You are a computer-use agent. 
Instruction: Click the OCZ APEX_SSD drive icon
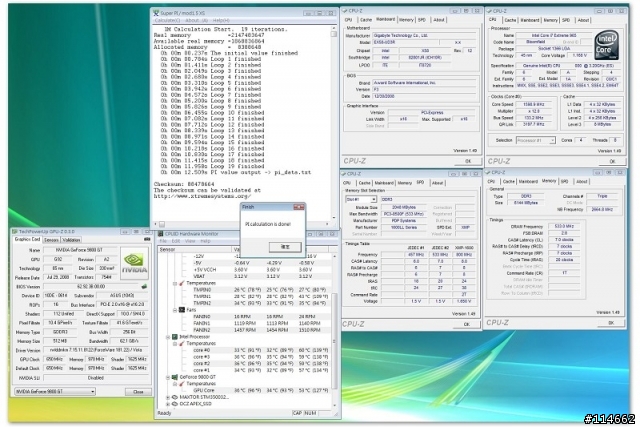click(x=175, y=404)
